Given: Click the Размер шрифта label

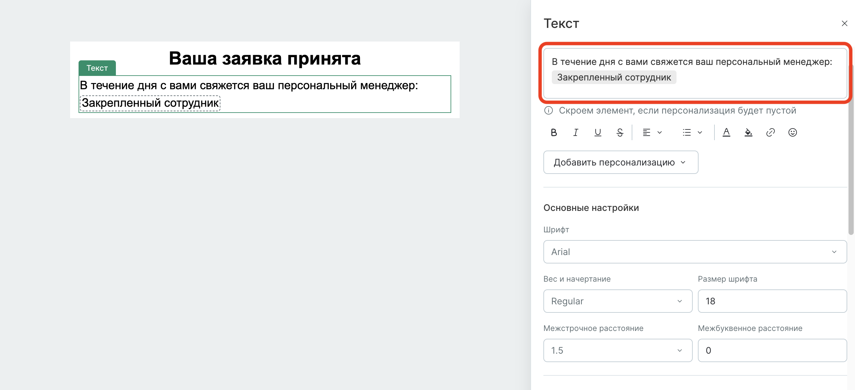Looking at the screenshot, I should 727,279.
